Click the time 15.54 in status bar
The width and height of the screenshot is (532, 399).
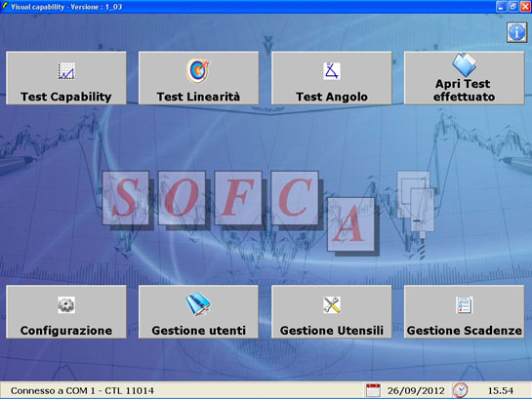[501, 390]
